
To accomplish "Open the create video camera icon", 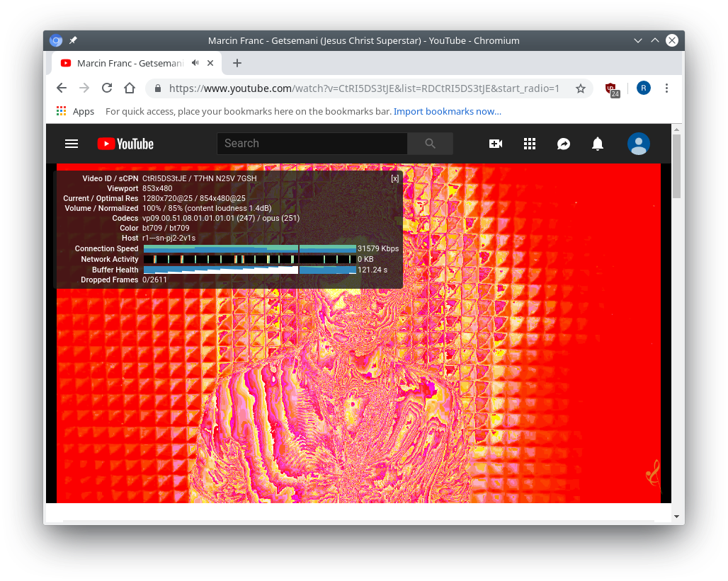I will pyautogui.click(x=496, y=144).
